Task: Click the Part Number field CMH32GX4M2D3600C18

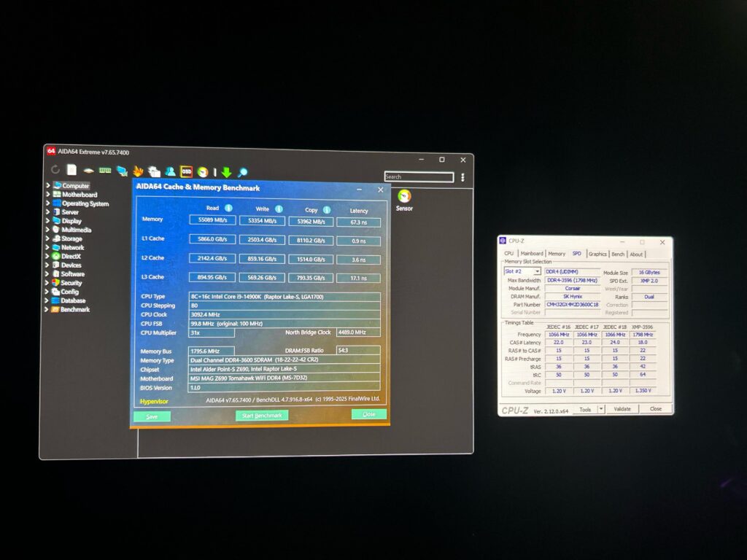Action: [x=572, y=304]
